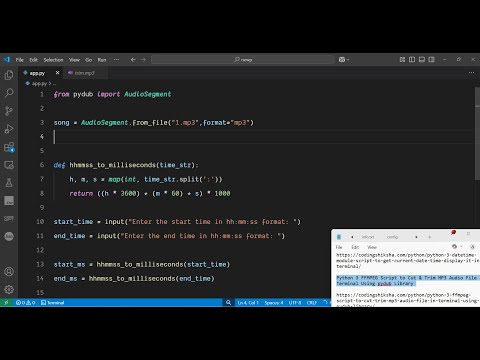Click the Ln 4, Col 1 status entry
The width and height of the screenshot is (480, 360).
coord(248,303)
